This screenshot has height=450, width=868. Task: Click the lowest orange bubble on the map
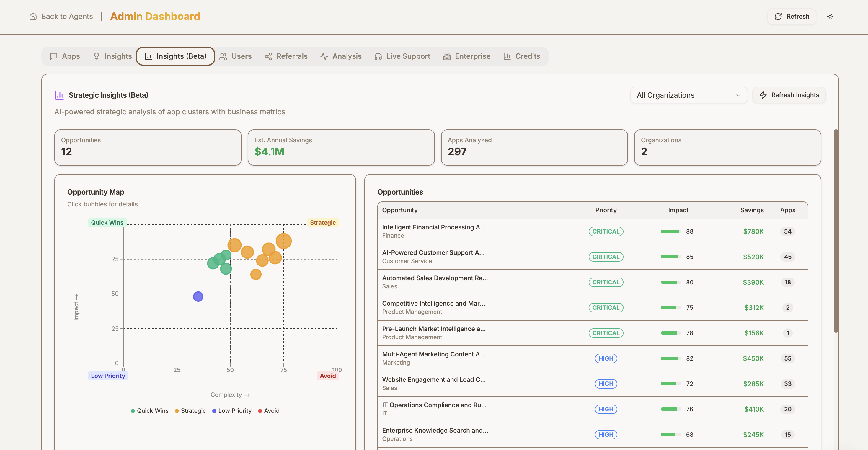[256, 274]
